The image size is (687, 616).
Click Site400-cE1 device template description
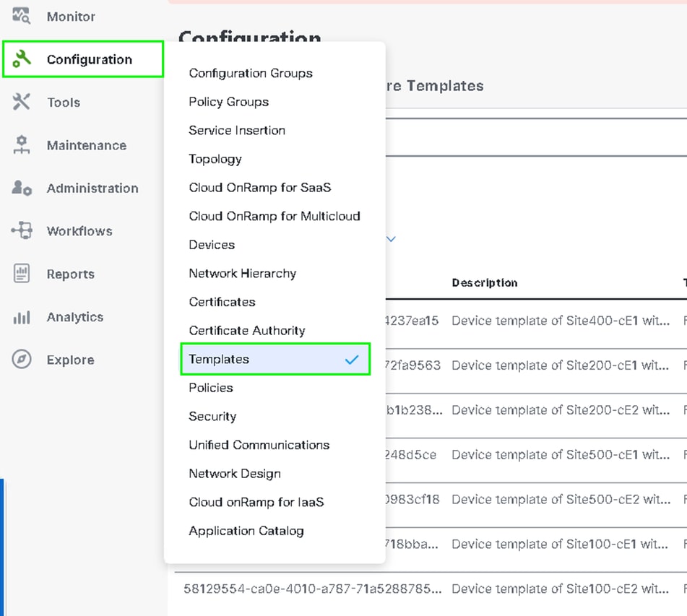click(x=561, y=321)
